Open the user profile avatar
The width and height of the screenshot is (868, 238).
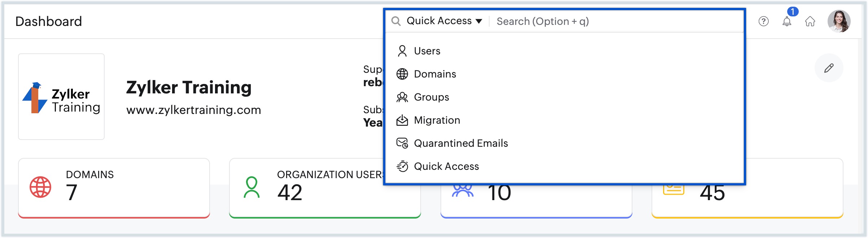tap(839, 21)
